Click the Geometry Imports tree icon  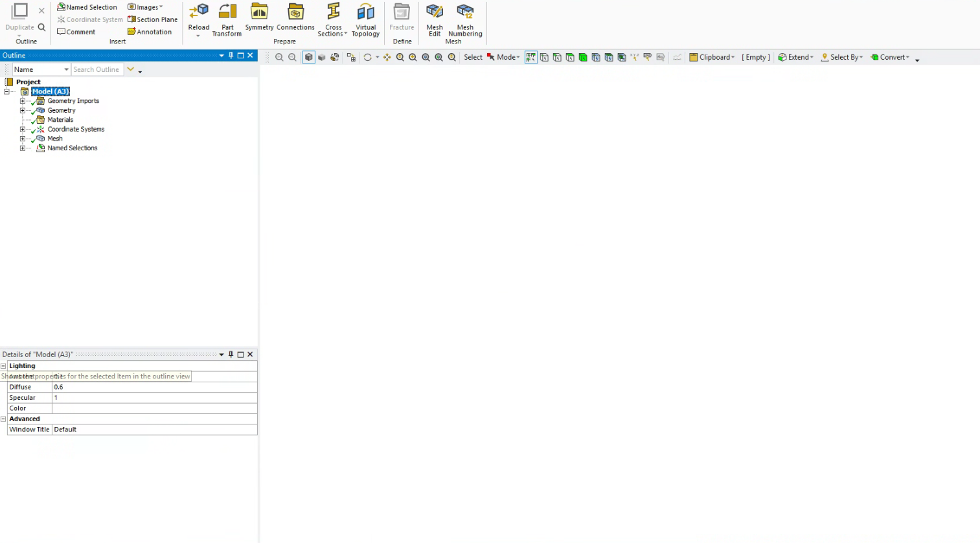[x=40, y=101]
